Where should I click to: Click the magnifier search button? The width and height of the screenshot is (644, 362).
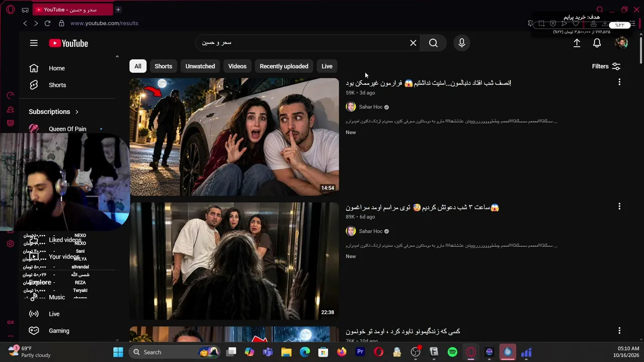pos(433,43)
